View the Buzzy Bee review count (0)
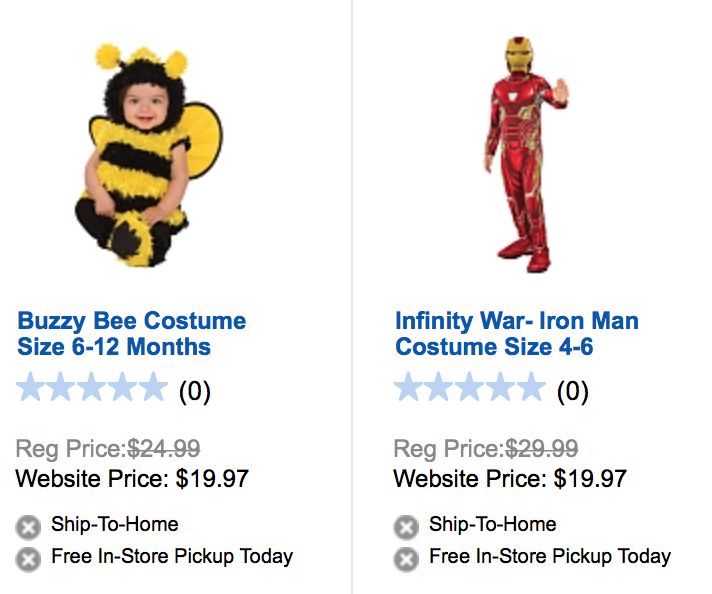The width and height of the screenshot is (712, 594). pyautogui.click(x=194, y=390)
